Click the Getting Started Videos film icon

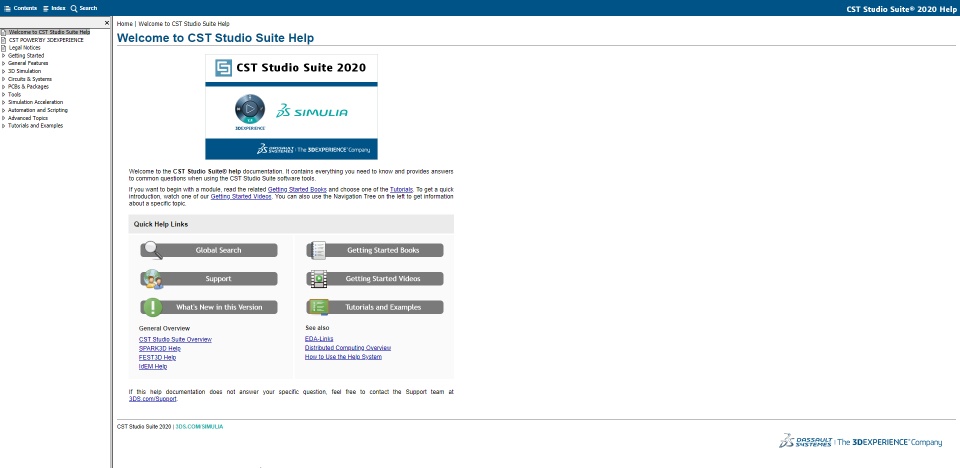tap(318, 279)
